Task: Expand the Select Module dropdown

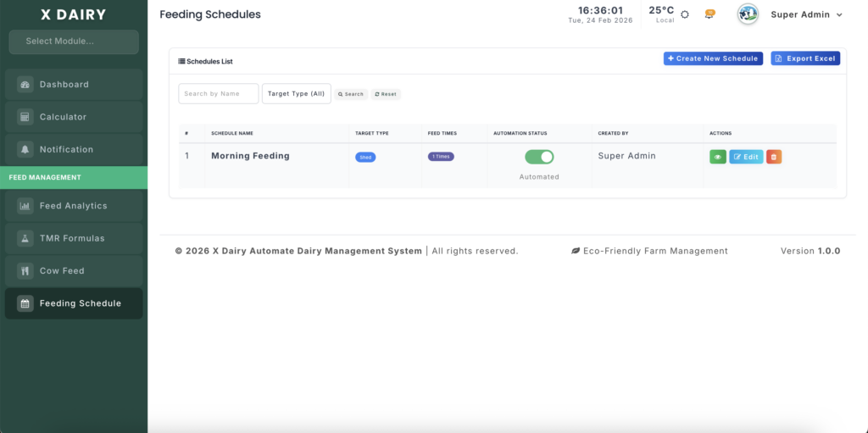Action: point(74,42)
